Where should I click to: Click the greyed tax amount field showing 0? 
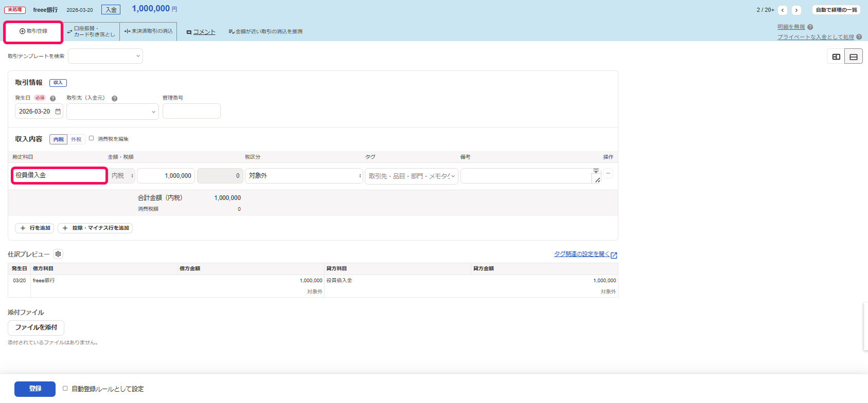point(220,176)
